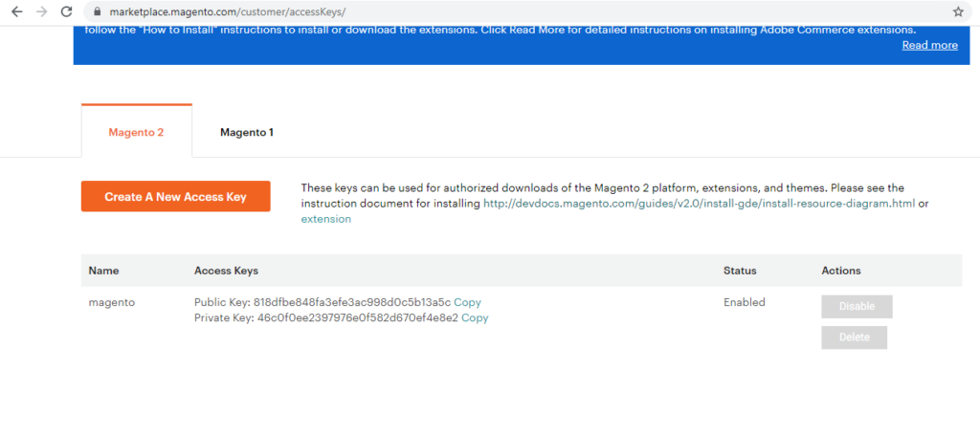
Task: Disable the magento access key
Action: (x=857, y=307)
